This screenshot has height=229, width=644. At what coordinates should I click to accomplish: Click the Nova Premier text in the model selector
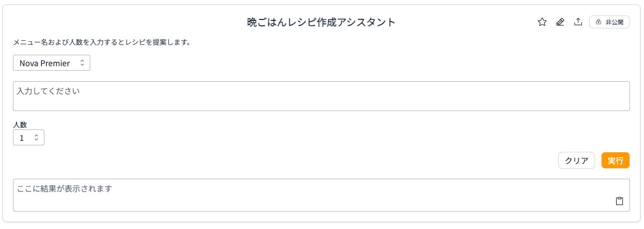(44, 63)
